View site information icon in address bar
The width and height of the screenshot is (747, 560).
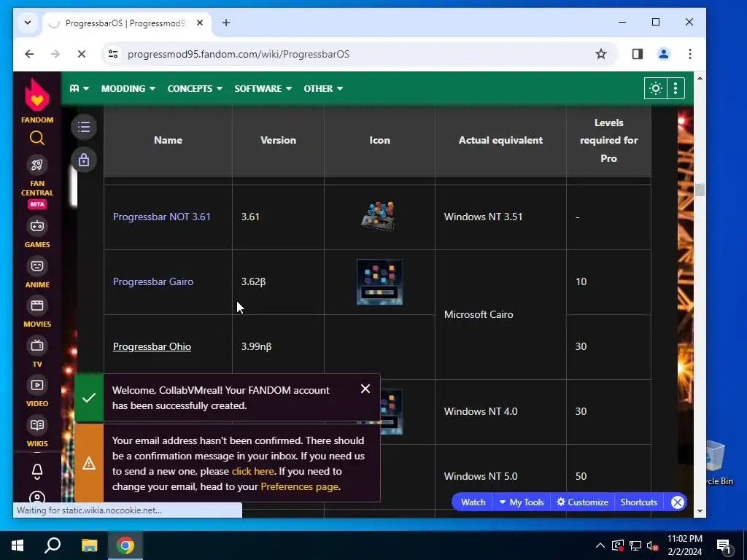click(x=113, y=54)
